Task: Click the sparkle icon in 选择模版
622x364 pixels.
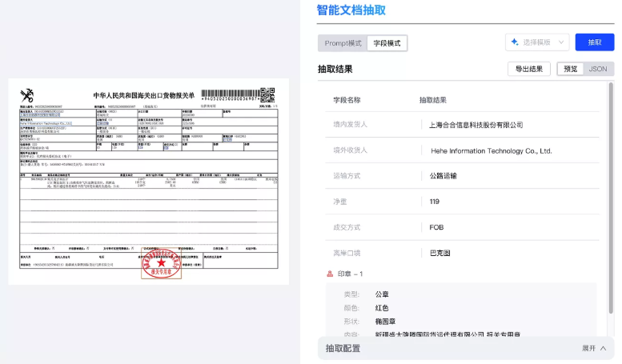Action: point(515,42)
